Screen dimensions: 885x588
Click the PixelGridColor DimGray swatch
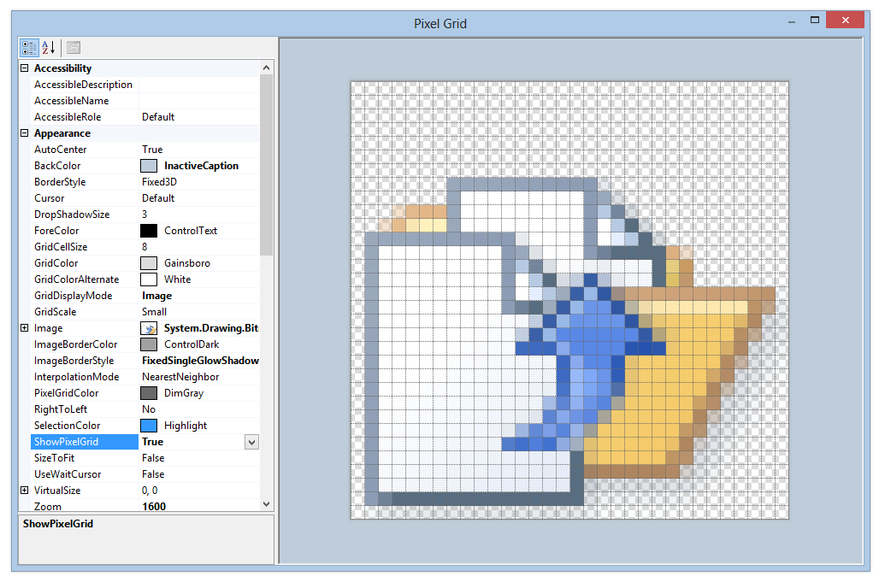point(149,393)
